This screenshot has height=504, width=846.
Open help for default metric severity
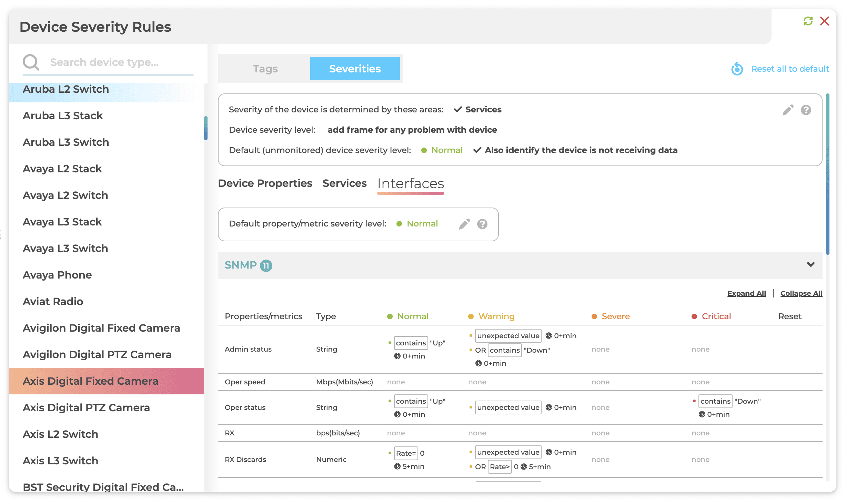tap(482, 224)
